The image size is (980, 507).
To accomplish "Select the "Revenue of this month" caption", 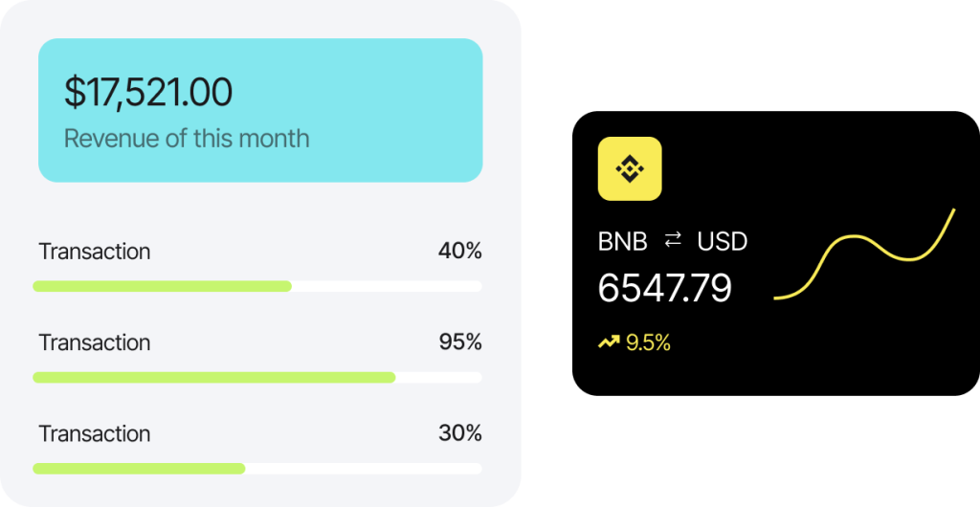I will pos(187,138).
